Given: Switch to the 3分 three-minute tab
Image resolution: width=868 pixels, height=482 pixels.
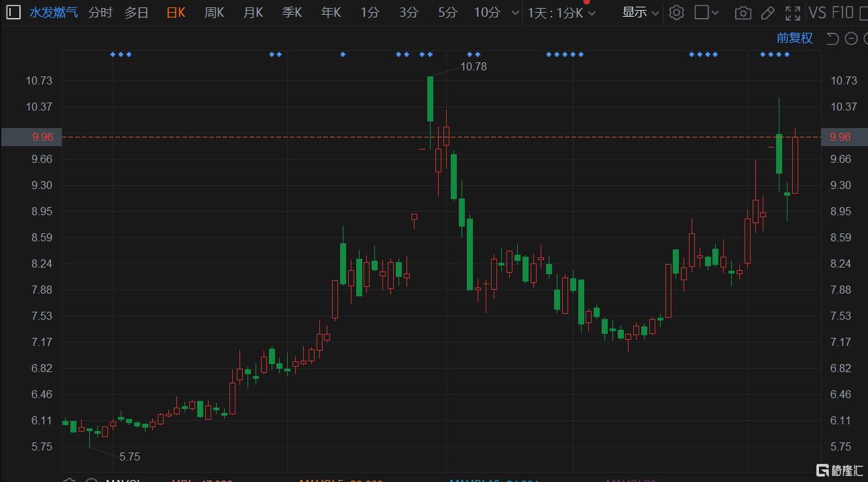Looking at the screenshot, I should [409, 12].
